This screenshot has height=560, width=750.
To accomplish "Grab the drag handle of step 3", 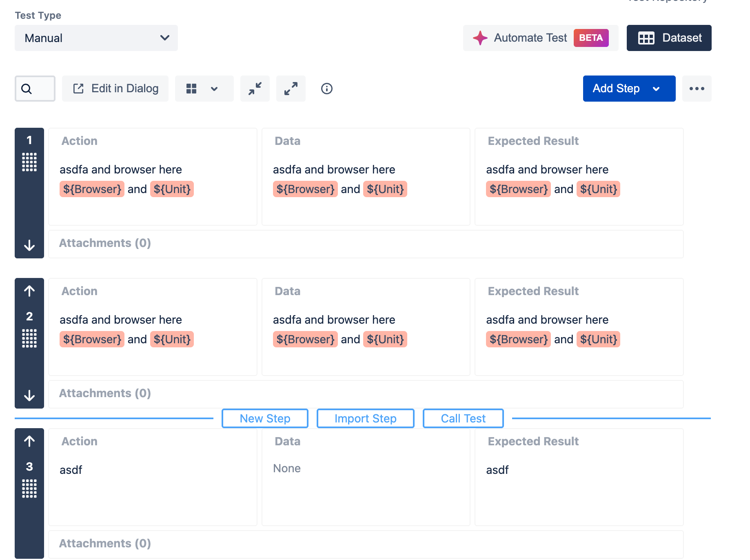I will pos(29,489).
